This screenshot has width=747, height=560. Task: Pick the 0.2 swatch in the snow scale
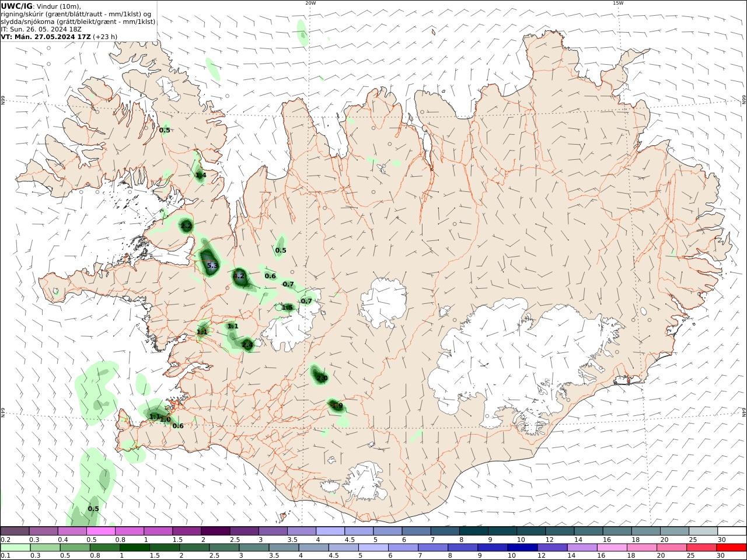coord(15,531)
